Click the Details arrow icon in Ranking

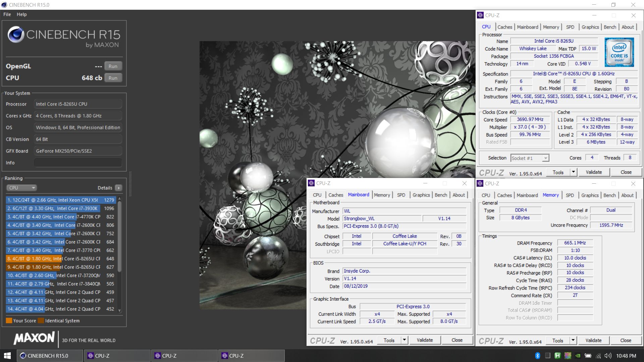118,188
